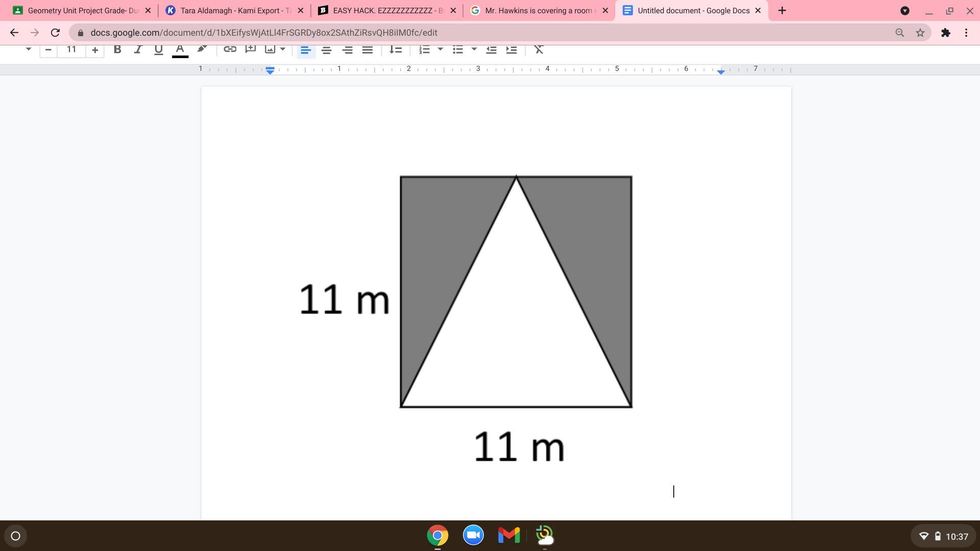Click the line spacing icon
Screen dimensions: 980x551
[396, 49]
